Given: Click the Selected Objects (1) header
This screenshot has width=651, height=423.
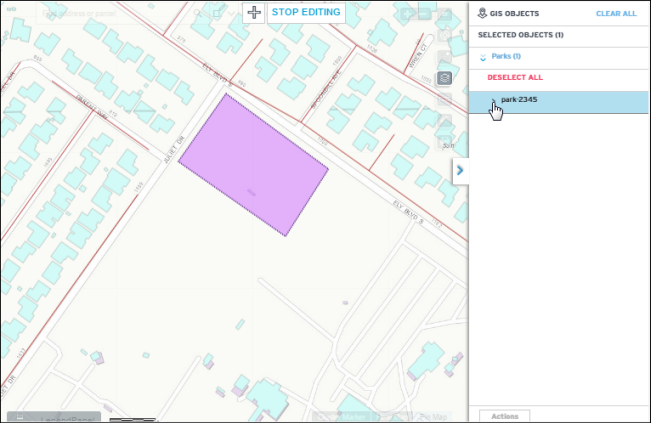Looking at the screenshot, I should 520,35.
